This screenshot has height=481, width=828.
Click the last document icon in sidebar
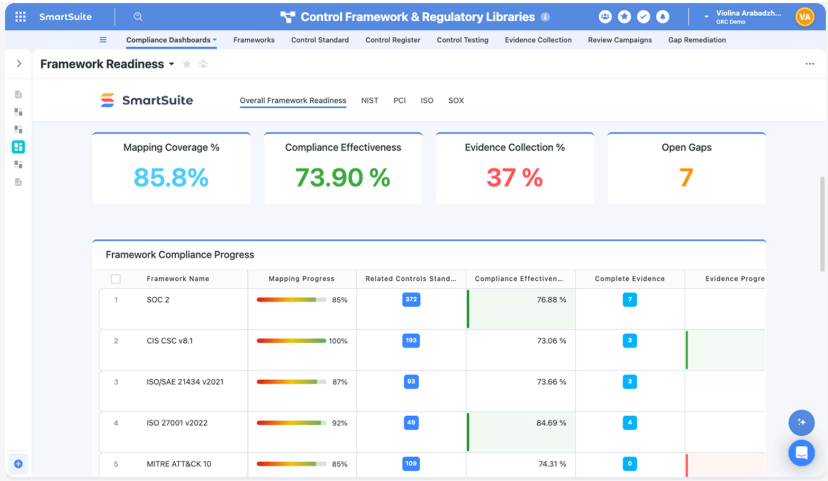pyautogui.click(x=18, y=182)
